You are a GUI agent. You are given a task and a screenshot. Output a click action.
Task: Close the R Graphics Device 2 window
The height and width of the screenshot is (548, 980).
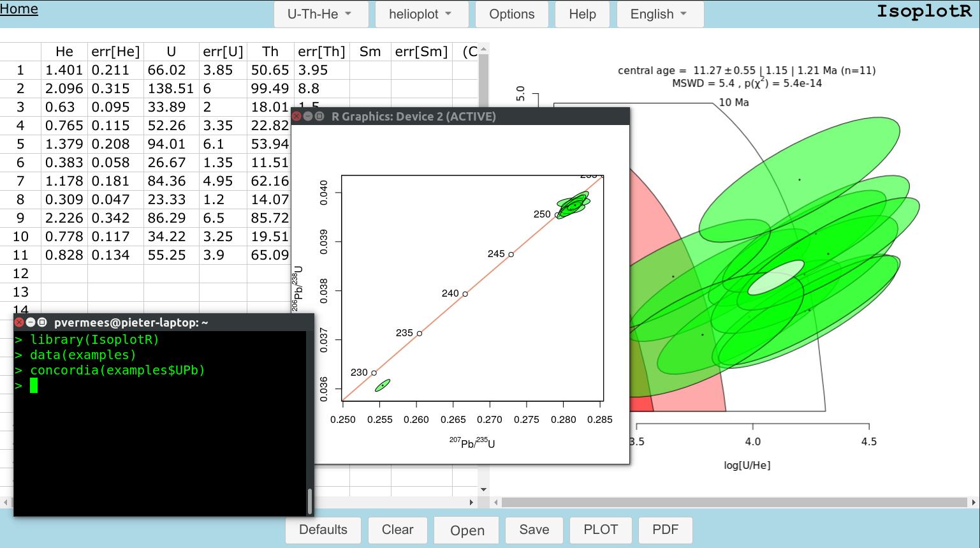pyautogui.click(x=296, y=116)
